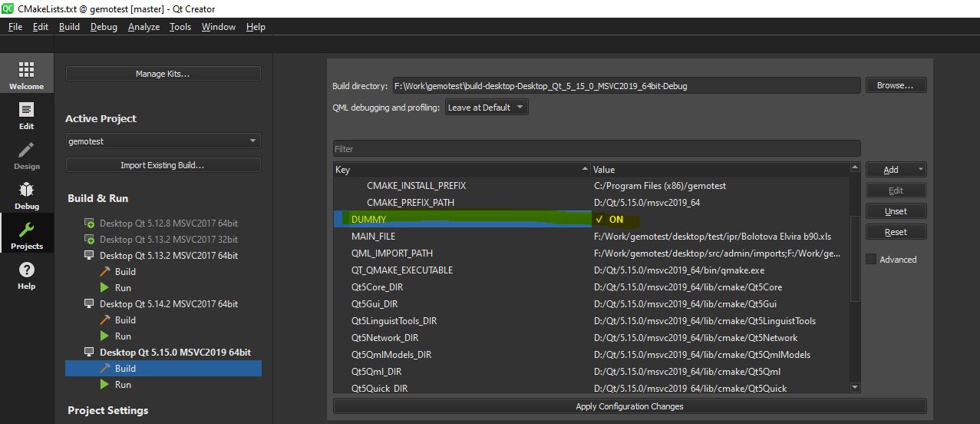Select the Qt5QmlModels_DIR key
Image resolution: width=980 pixels, height=424 pixels.
pyautogui.click(x=391, y=355)
